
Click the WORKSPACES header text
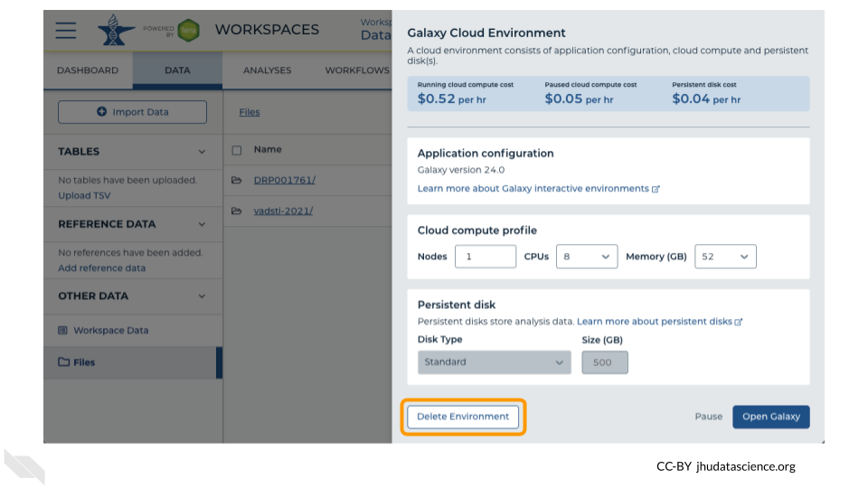(x=267, y=29)
